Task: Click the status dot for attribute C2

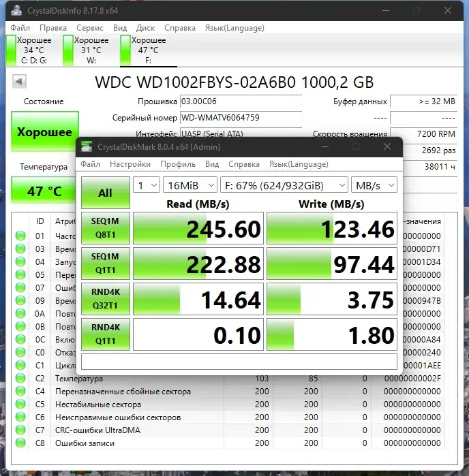Action: coord(20,378)
